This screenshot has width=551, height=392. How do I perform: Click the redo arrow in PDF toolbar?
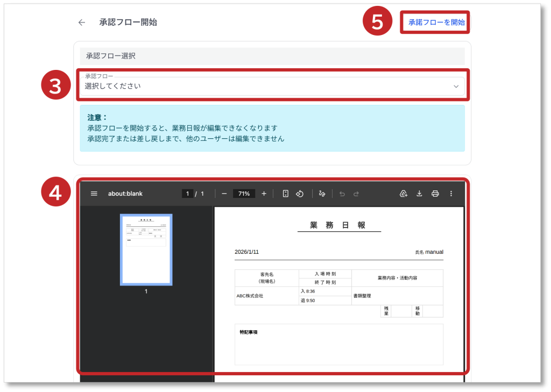(x=356, y=194)
